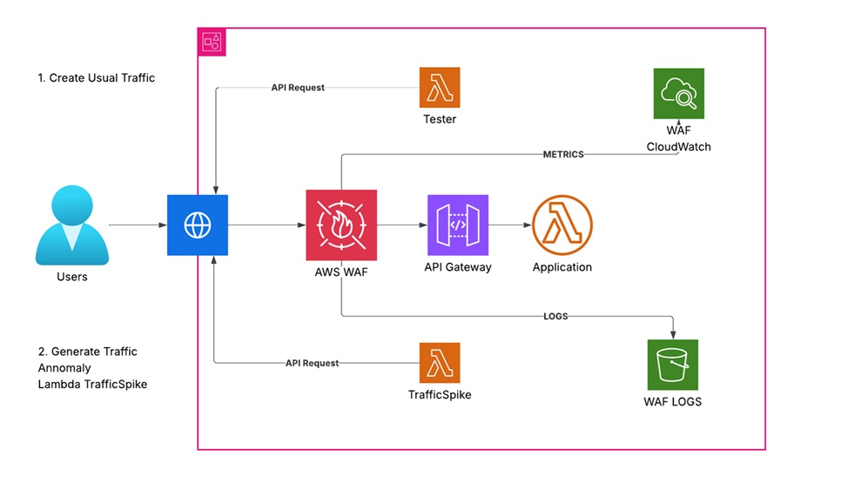Click the 'TrafficSpike' caption under Lambda
868x483 pixels.
(440, 394)
